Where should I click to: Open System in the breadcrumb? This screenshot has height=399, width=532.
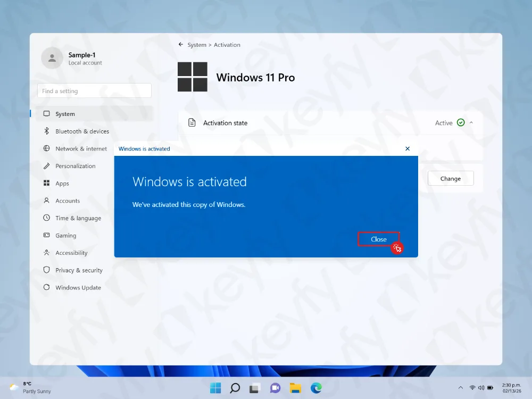(197, 45)
